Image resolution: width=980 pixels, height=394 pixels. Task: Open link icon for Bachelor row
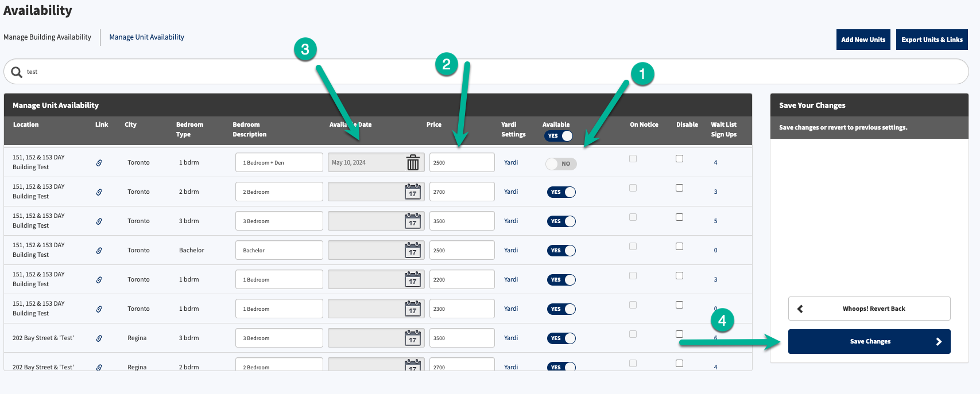pyautogui.click(x=99, y=251)
